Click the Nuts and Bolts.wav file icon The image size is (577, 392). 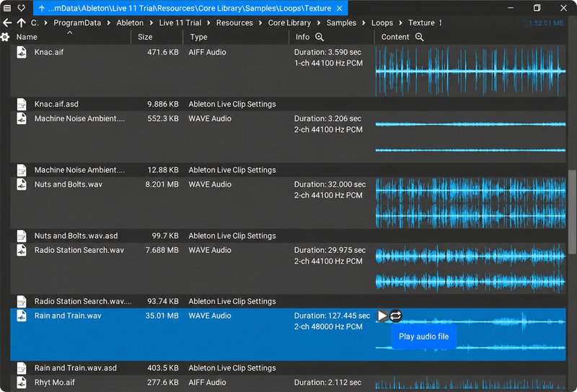coord(22,184)
